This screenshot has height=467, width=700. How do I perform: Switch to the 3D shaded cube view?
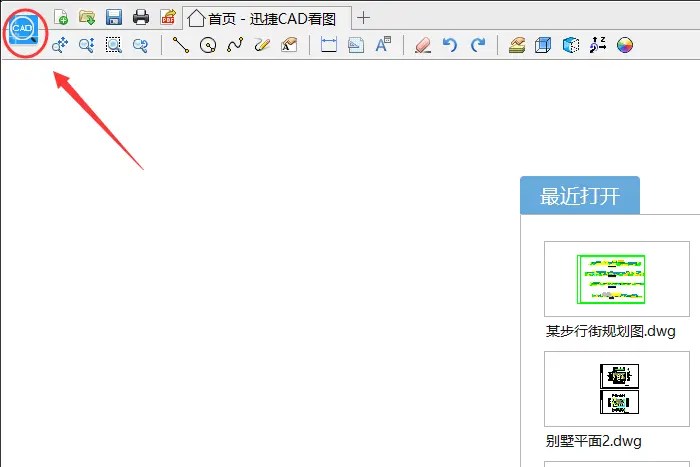click(571, 45)
